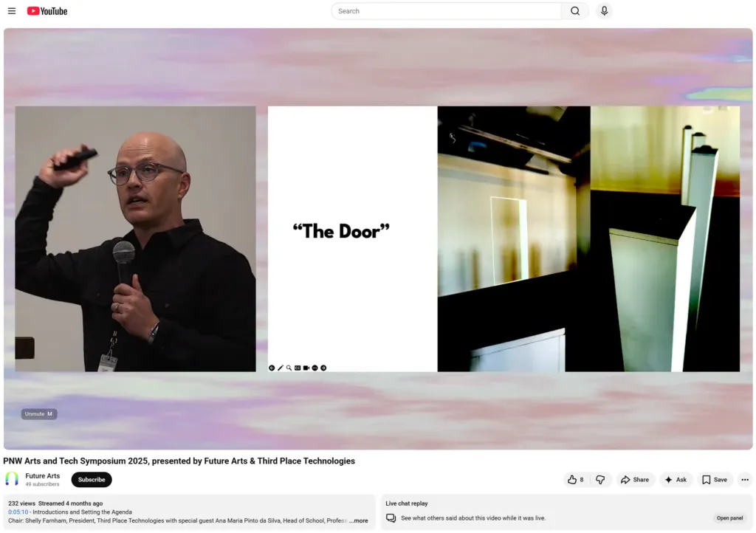Click the magnifier search button
Image resolution: width=756 pixels, height=533 pixels.
[575, 11]
